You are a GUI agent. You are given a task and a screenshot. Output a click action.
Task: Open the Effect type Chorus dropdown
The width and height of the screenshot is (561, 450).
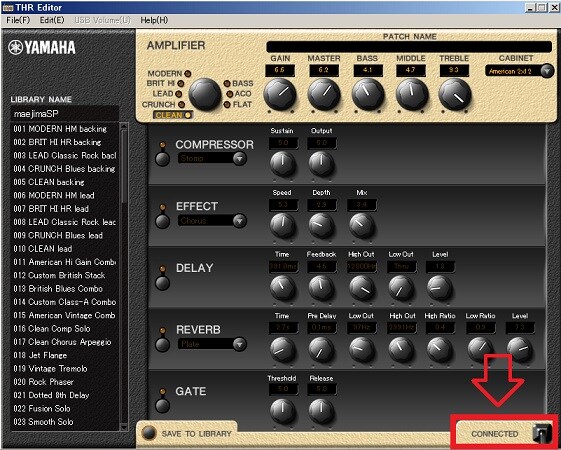pyautogui.click(x=239, y=221)
